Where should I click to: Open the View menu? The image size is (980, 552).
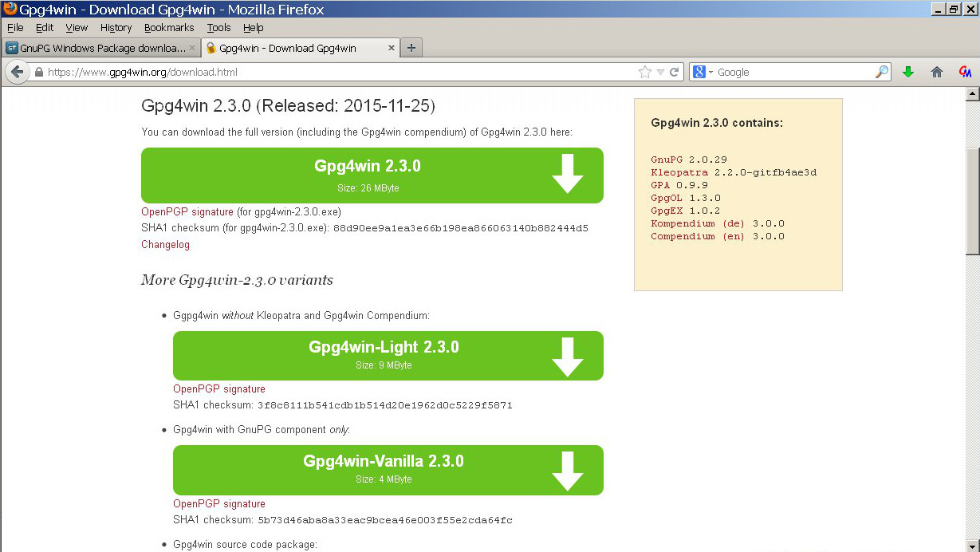coord(77,27)
